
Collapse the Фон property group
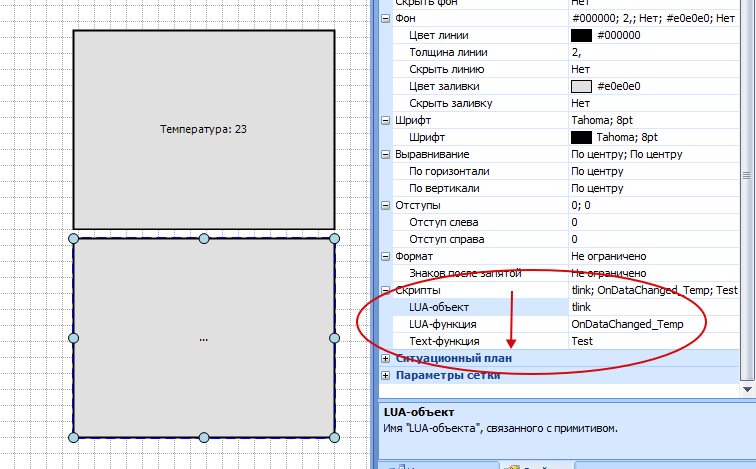(386, 19)
